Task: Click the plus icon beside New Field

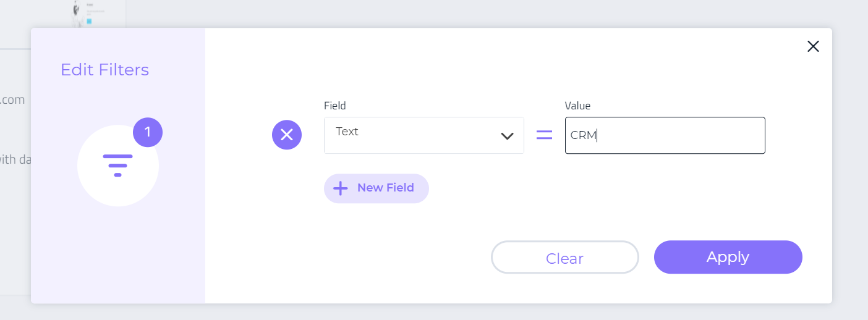Action: 341,188
